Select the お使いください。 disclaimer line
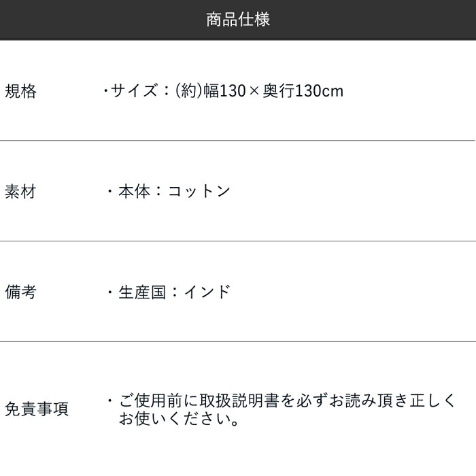This screenshot has width=476, height=476. [179, 419]
